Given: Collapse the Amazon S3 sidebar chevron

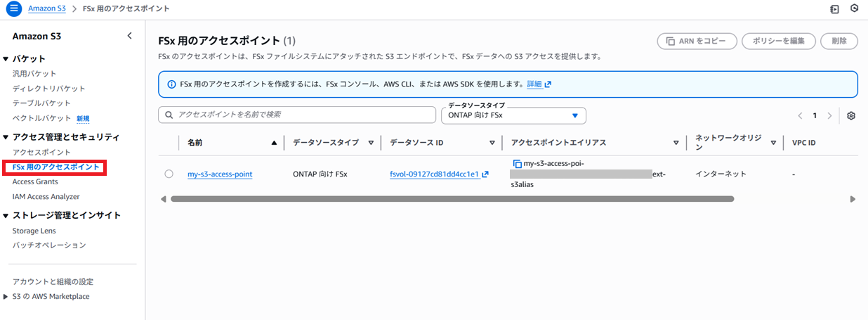Looking at the screenshot, I should (129, 36).
